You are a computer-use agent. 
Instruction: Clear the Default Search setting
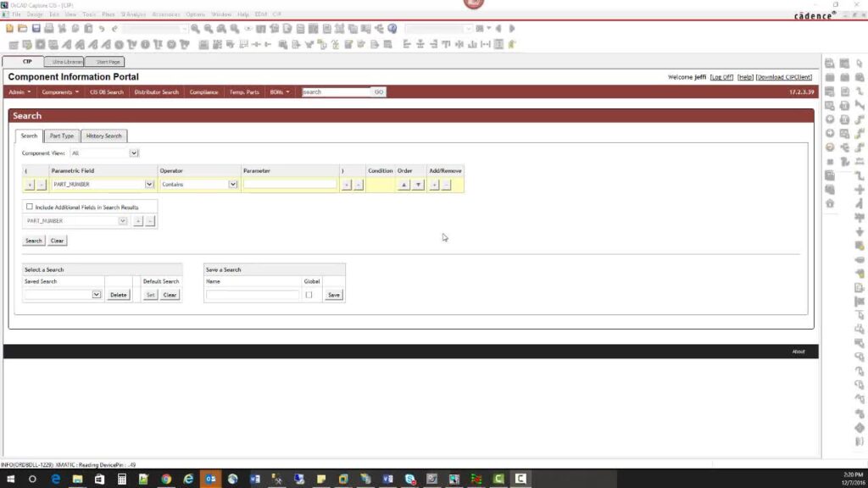point(170,295)
